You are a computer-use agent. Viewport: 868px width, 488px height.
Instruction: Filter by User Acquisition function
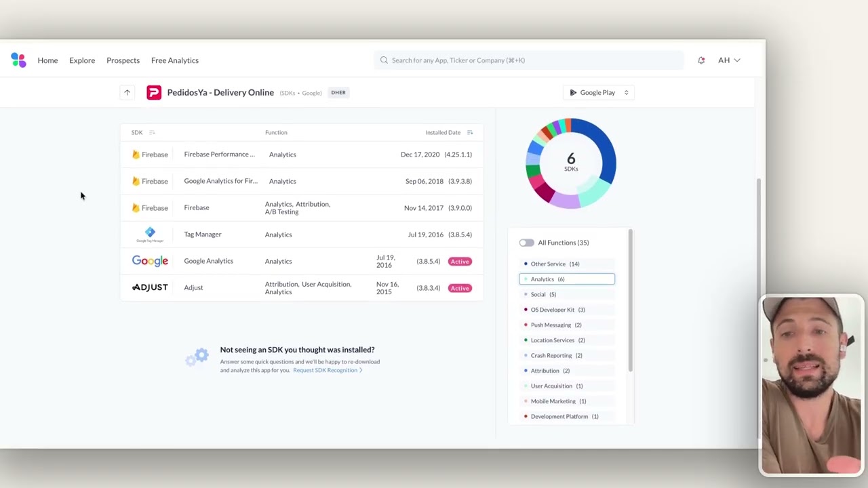567,386
